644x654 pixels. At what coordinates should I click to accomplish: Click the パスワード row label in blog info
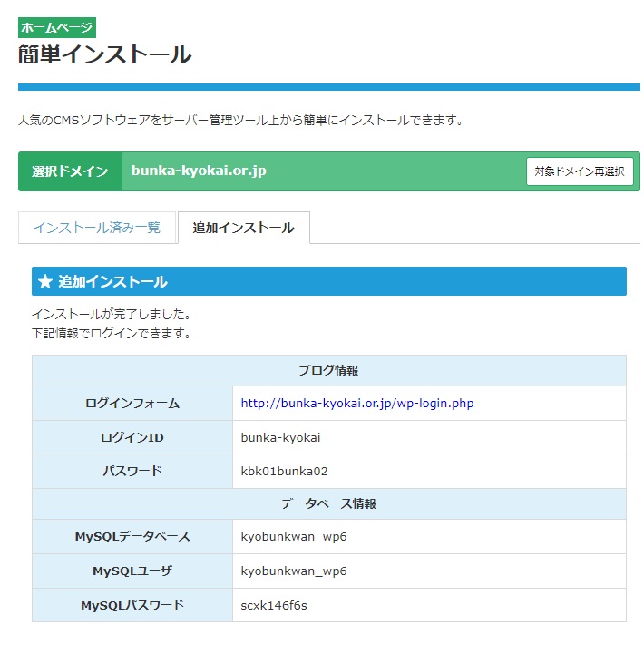132,472
